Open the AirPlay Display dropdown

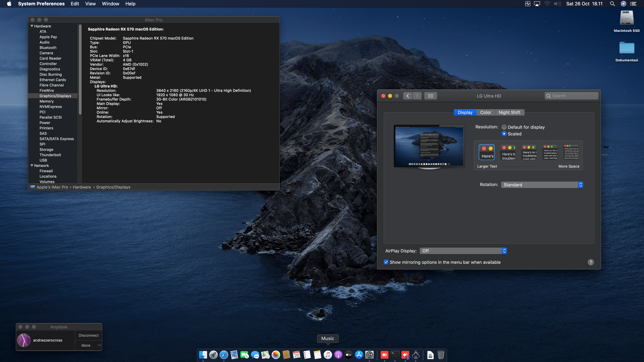tap(463, 251)
